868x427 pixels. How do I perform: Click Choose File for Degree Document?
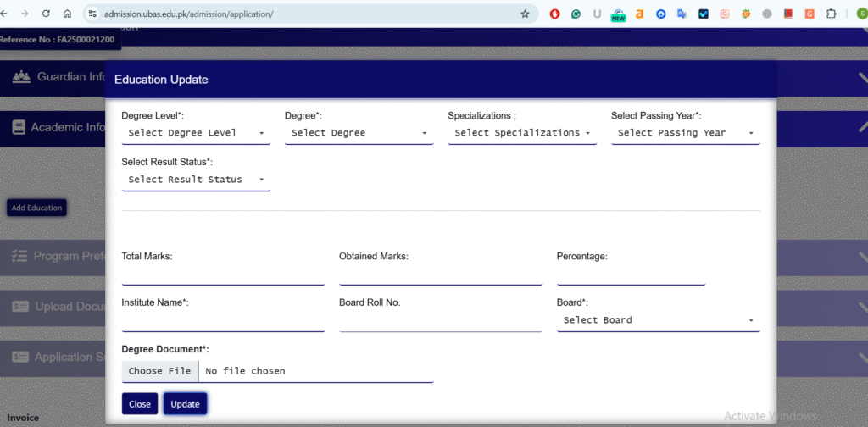[x=159, y=371]
